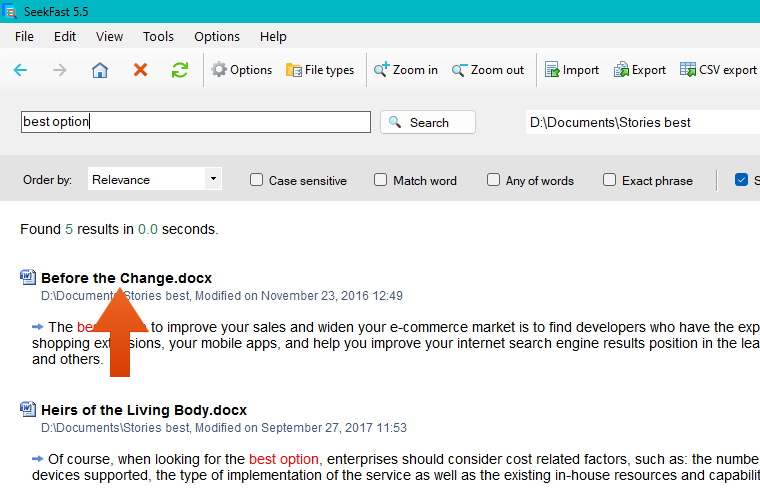The image size is (760, 502).
Task: Open the blue arrow before 'The best option' snippet
Action: pyautogui.click(x=37, y=327)
